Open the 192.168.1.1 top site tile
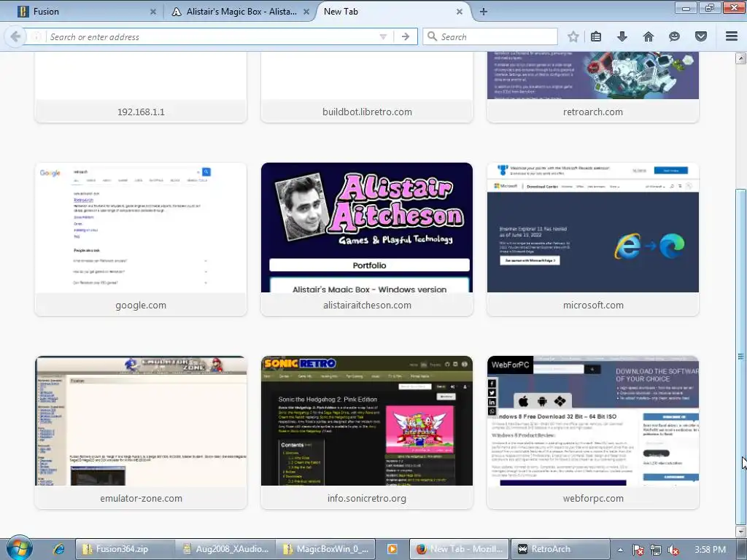This screenshot has width=747, height=560. click(x=141, y=87)
